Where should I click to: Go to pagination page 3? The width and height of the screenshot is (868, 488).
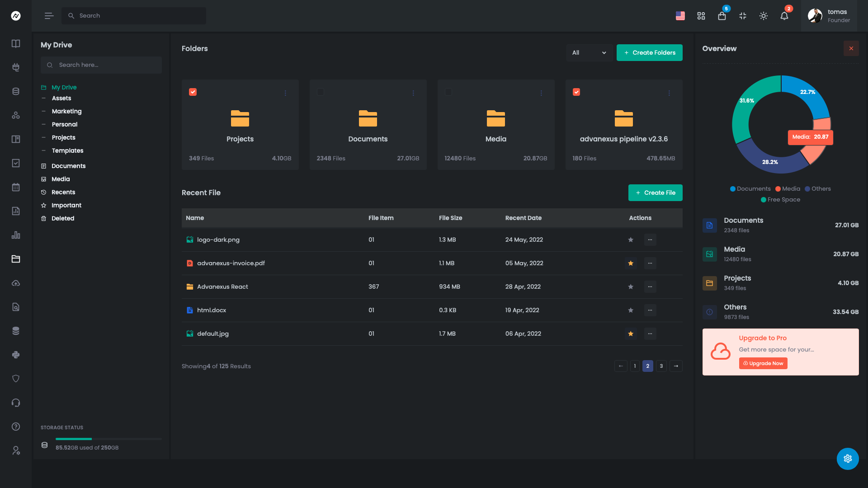pos(661,366)
